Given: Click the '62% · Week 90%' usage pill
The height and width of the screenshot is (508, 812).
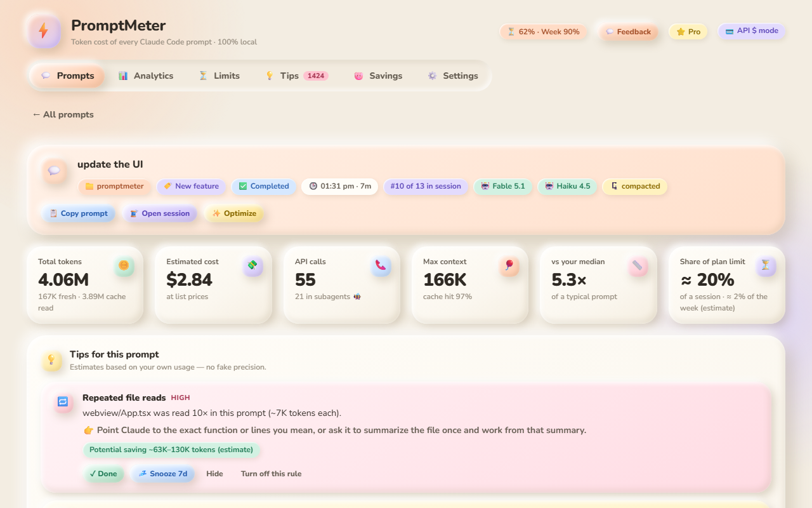Looking at the screenshot, I should pyautogui.click(x=544, y=32).
